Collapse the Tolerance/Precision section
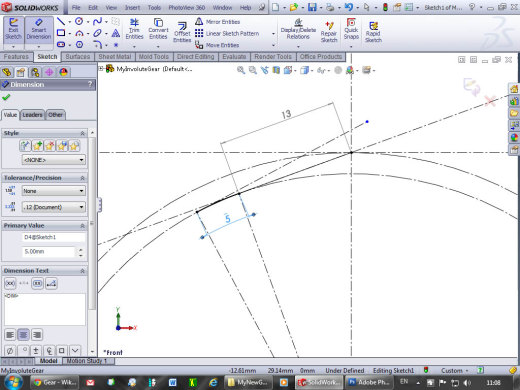This screenshot has width=520, height=390. pos(82,178)
